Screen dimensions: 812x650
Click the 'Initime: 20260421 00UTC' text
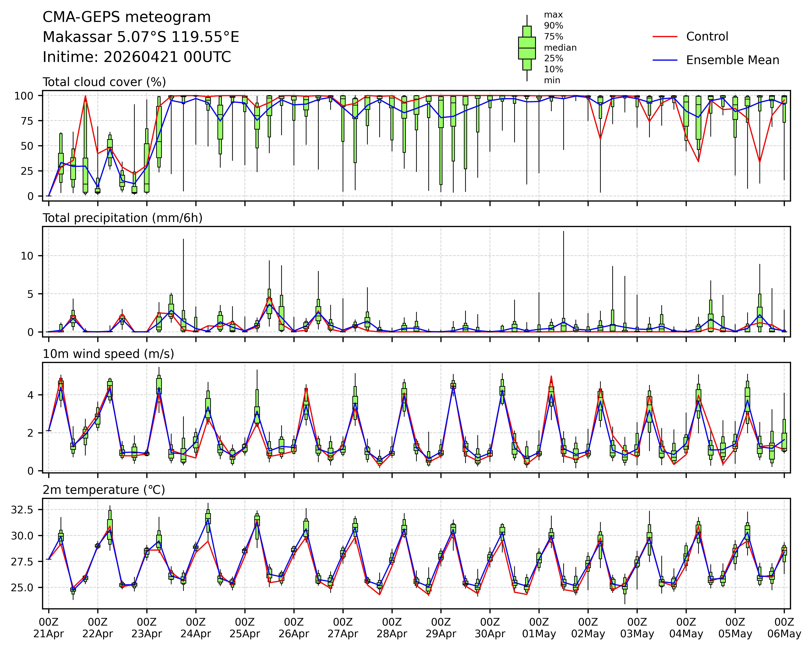[137, 57]
